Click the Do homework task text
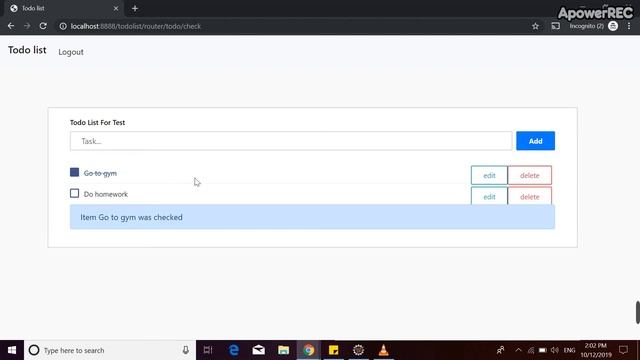This screenshot has height=360, width=640. [106, 194]
